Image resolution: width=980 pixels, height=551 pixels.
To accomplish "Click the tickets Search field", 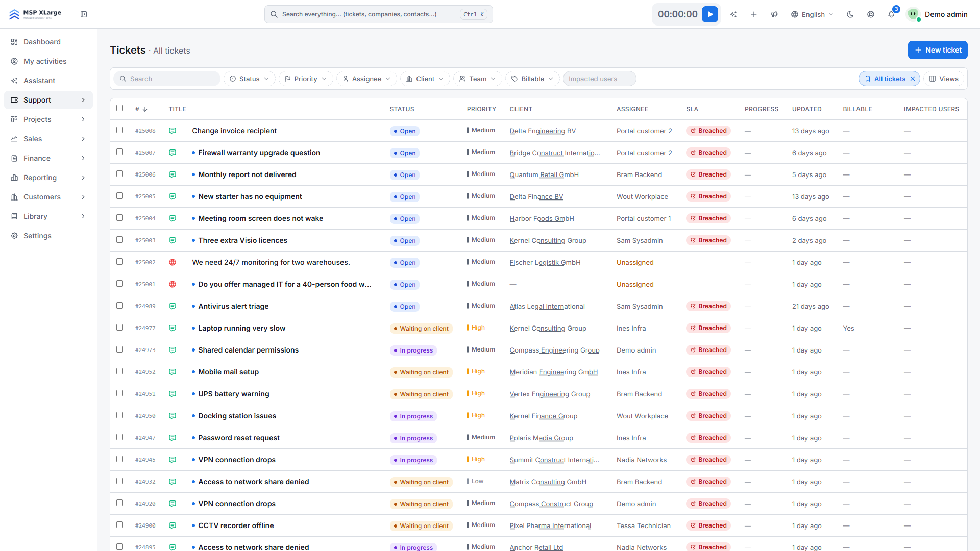I will coord(167,79).
